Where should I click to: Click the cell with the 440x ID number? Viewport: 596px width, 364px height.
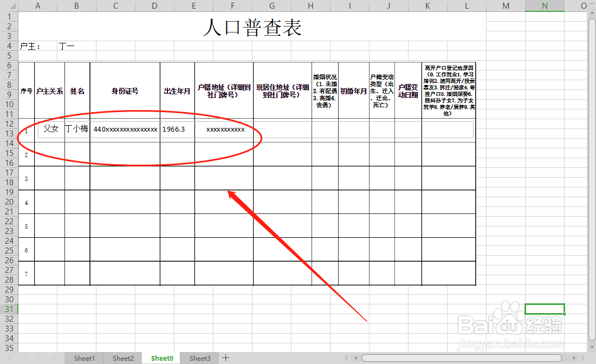[x=125, y=129]
